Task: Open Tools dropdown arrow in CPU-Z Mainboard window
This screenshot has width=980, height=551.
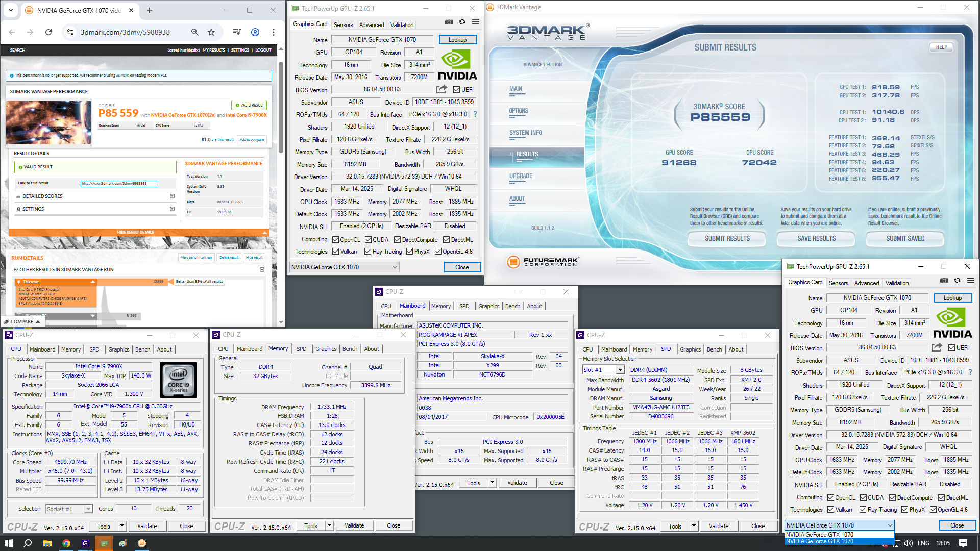Action: click(x=493, y=483)
